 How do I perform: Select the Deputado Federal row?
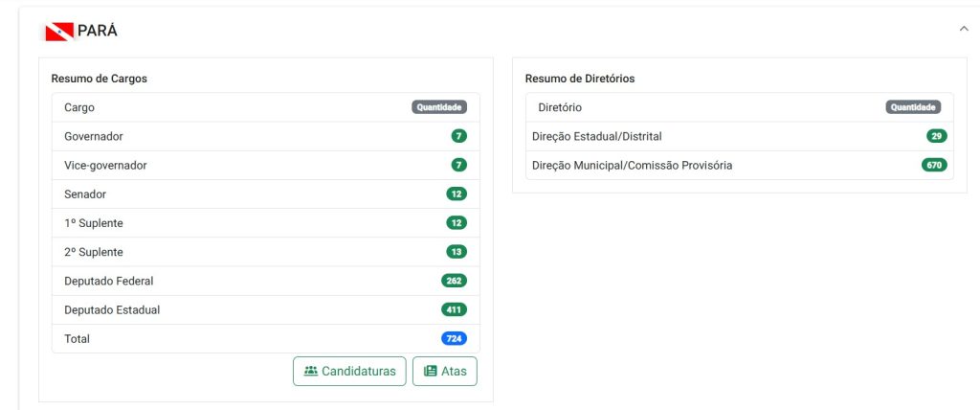266,281
